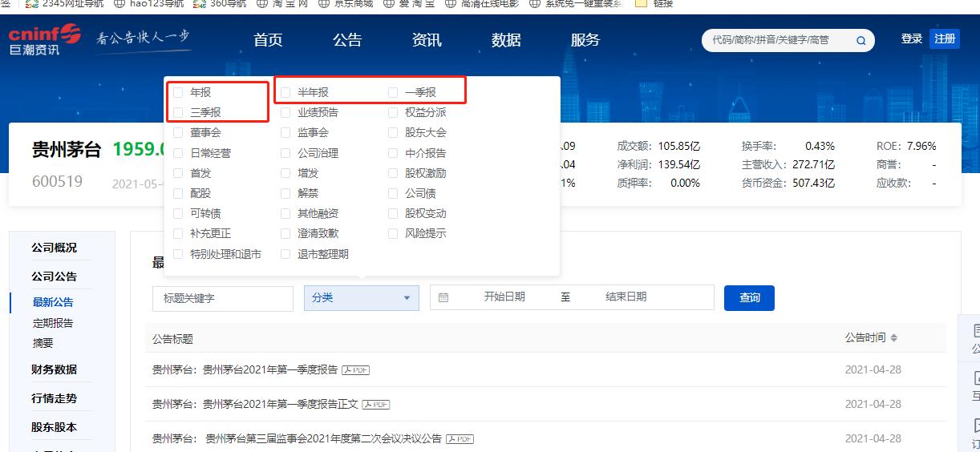Select the 增发 checkbox
The height and width of the screenshot is (452, 980).
(285, 173)
